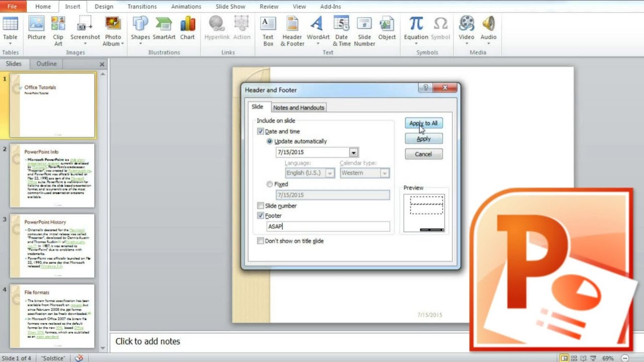Insert a SmartArt graphic
The image size is (644, 362).
pyautogui.click(x=164, y=28)
